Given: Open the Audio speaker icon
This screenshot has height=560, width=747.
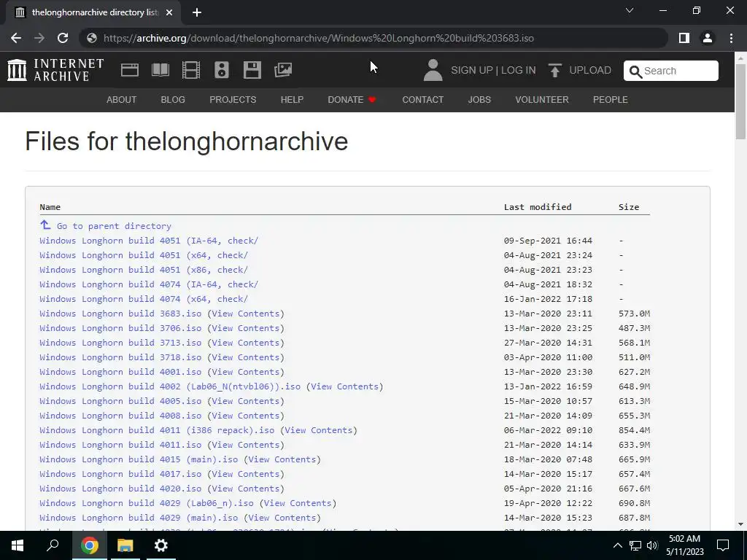Looking at the screenshot, I should point(222,70).
